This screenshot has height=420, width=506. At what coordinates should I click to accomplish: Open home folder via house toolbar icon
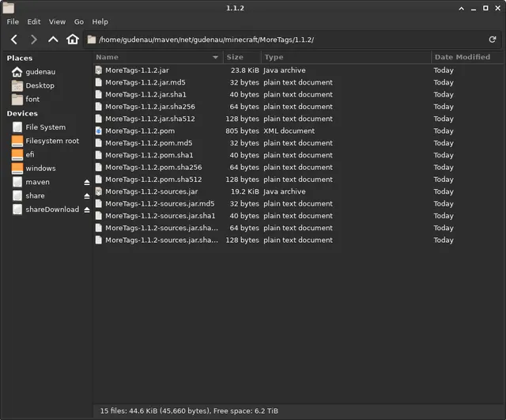click(x=73, y=40)
